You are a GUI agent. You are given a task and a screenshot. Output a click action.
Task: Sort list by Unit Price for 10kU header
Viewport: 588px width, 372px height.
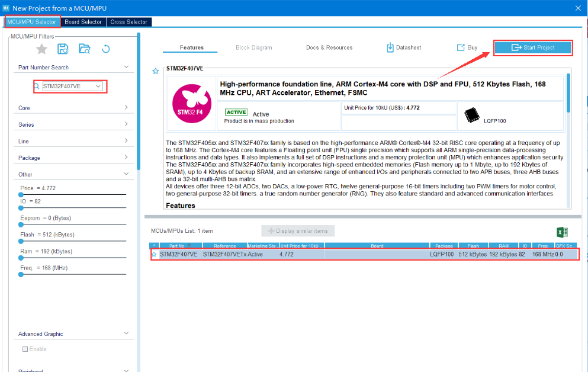(x=302, y=246)
